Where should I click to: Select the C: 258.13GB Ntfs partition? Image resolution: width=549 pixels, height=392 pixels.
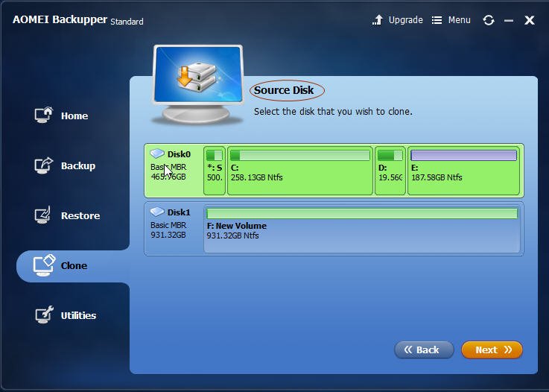pos(300,171)
